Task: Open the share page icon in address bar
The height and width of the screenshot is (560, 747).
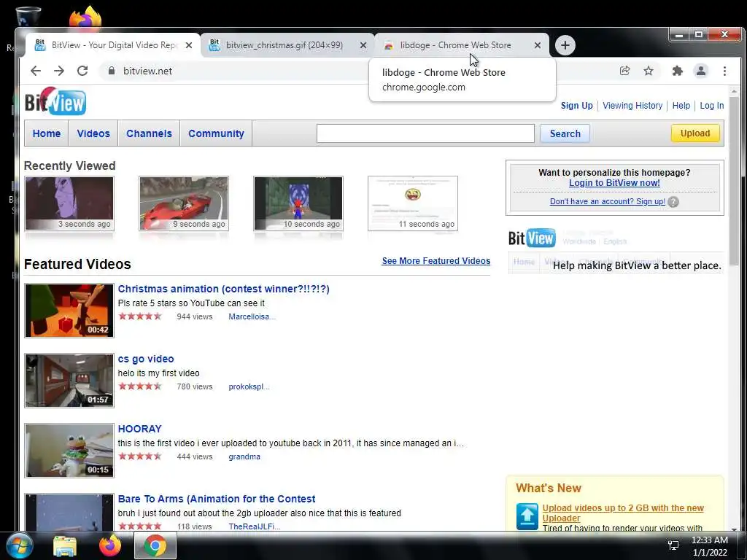Action: pyautogui.click(x=625, y=71)
